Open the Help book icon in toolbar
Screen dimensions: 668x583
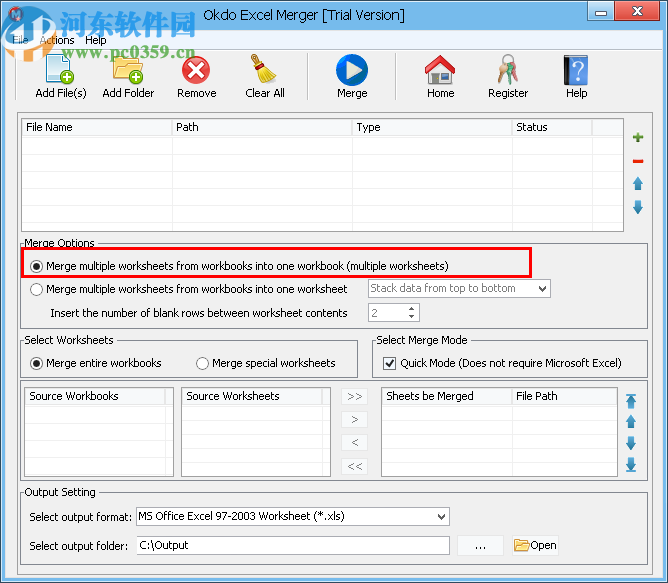click(576, 70)
